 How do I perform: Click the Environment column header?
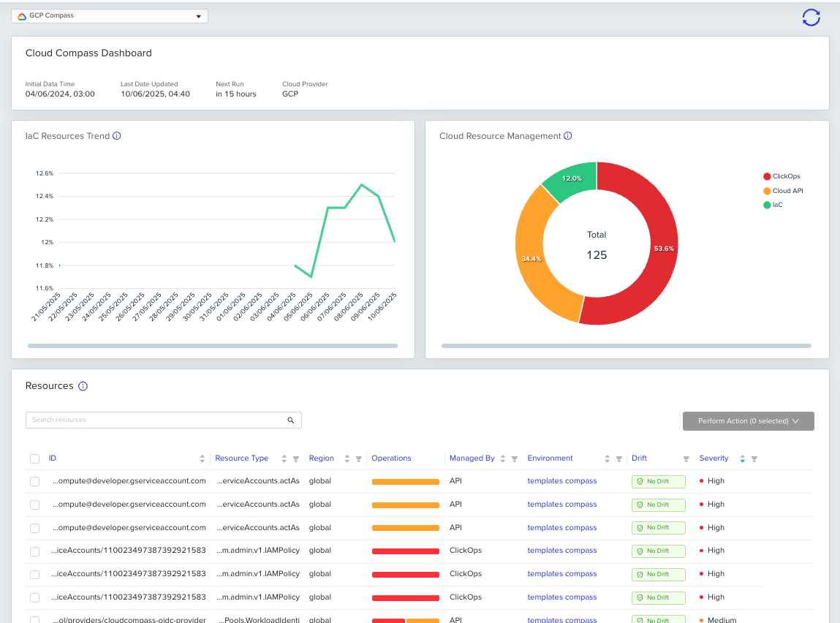point(550,458)
